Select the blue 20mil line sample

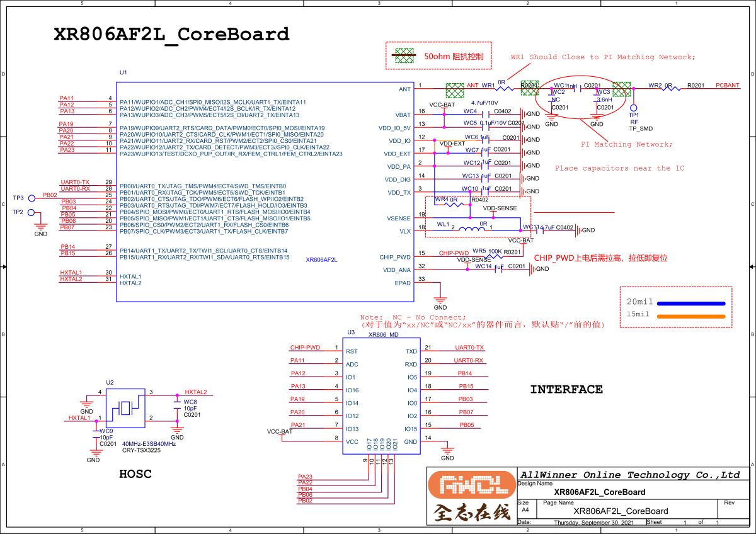[690, 303]
